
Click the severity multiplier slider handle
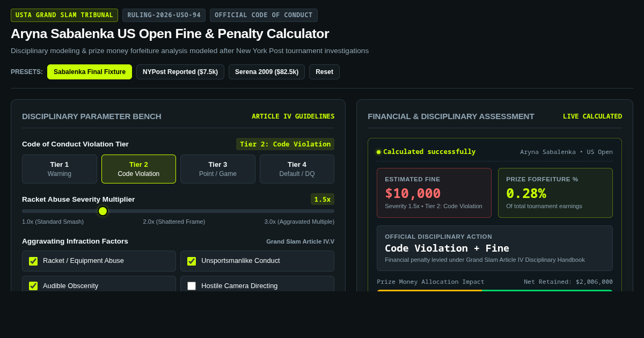[103, 211]
